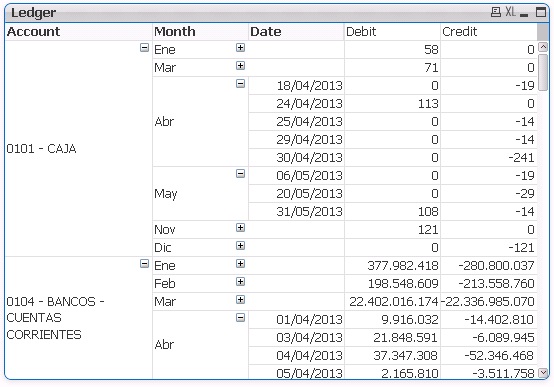Screen dimensions: 554x387
Task: Collapse May month under 0101 - CAJA
Action: click(240, 174)
